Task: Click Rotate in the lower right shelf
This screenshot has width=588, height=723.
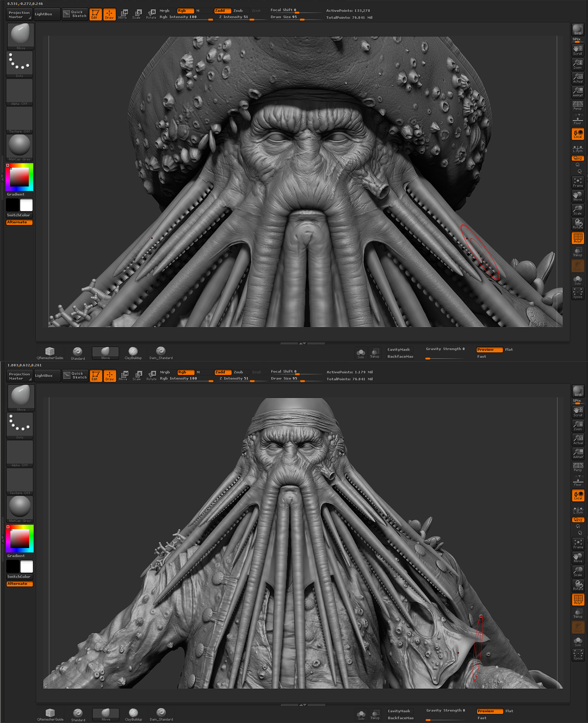Action: [x=578, y=585]
